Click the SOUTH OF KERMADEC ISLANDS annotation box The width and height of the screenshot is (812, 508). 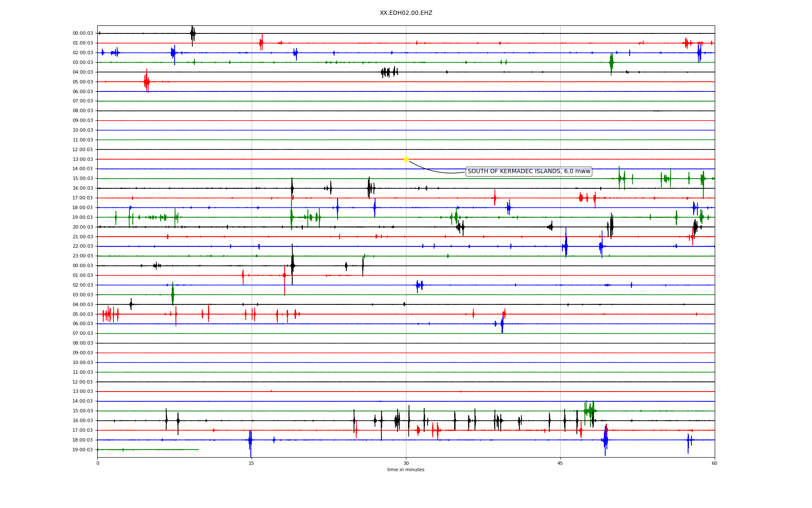click(528, 171)
